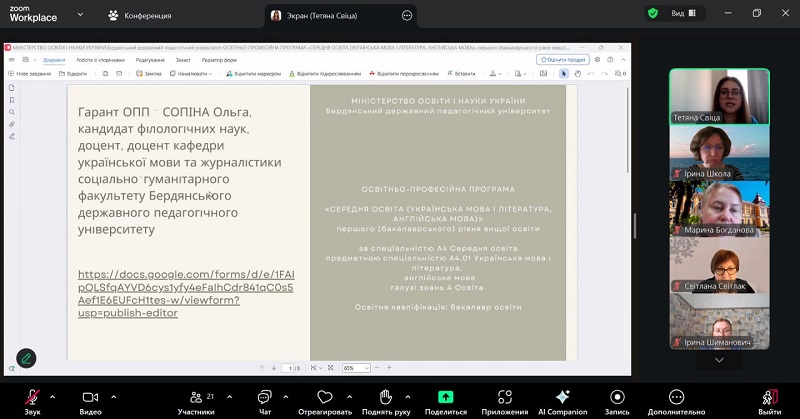Raise hand with Поднять руку
This screenshot has height=419, width=800.
click(385, 396)
